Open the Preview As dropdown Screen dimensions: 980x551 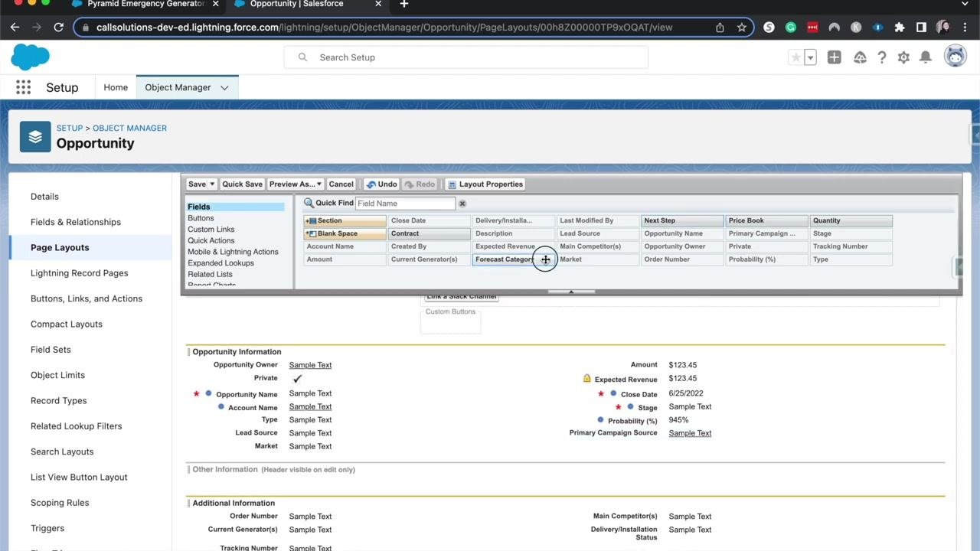click(296, 184)
